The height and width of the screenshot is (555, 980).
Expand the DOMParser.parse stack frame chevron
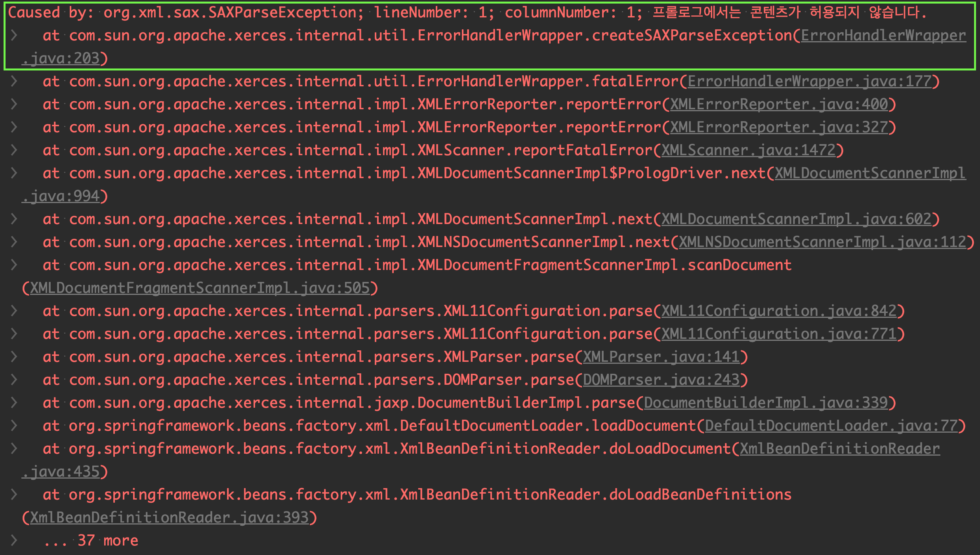tap(14, 380)
